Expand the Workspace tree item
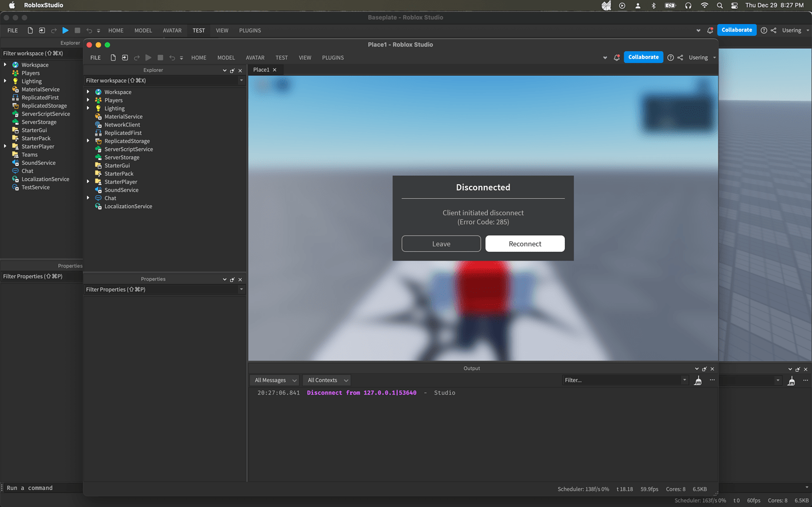 (x=88, y=92)
